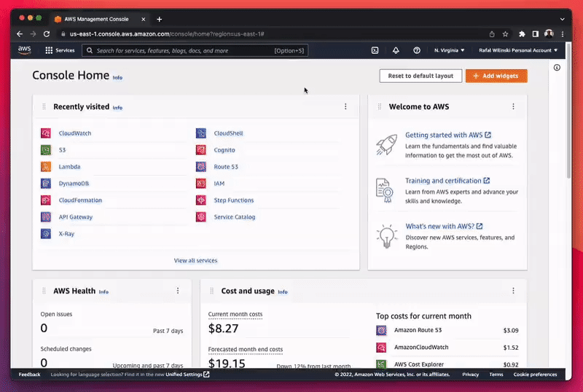The height and width of the screenshot is (392, 583).
Task: Open the notifications bell icon
Action: [396, 50]
